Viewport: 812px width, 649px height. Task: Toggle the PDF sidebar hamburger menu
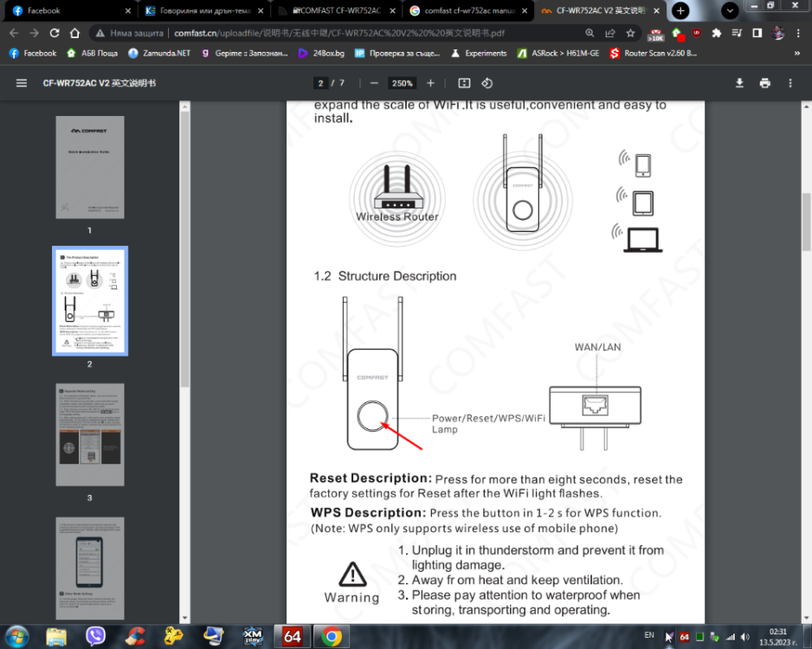coord(22,83)
